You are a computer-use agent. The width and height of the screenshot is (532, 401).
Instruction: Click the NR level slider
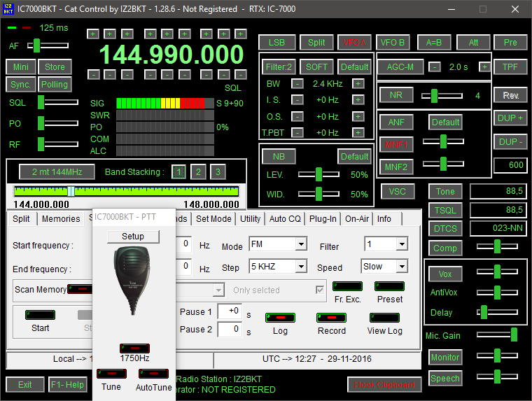point(442,96)
